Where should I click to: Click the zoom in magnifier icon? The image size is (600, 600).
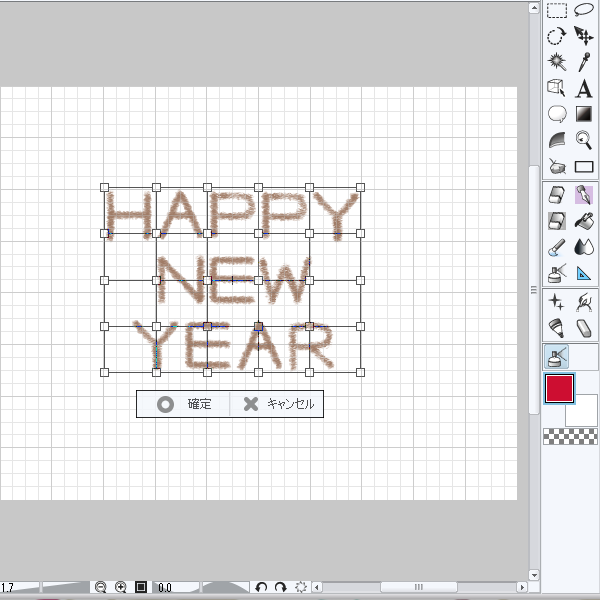click(x=121, y=587)
